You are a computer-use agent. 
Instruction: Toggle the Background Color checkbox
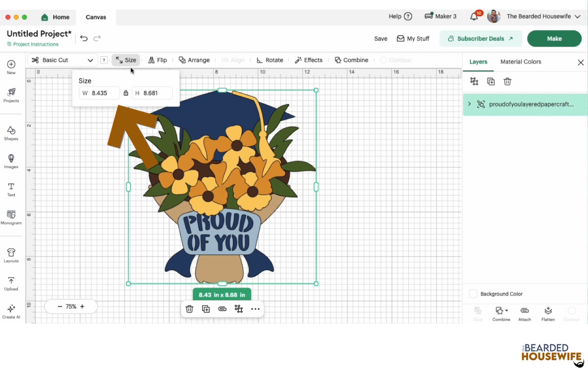[x=473, y=294]
